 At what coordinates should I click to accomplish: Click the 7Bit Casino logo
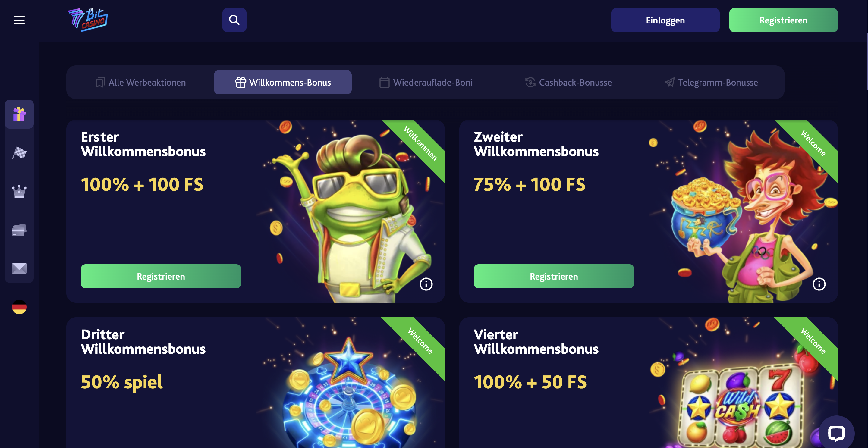click(x=88, y=20)
